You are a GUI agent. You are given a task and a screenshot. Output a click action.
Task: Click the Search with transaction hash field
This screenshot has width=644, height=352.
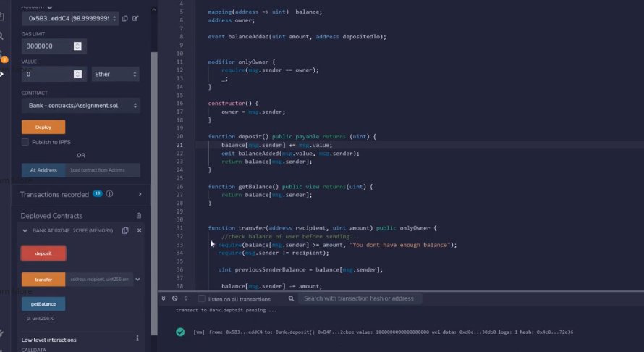click(x=360, y=298)
